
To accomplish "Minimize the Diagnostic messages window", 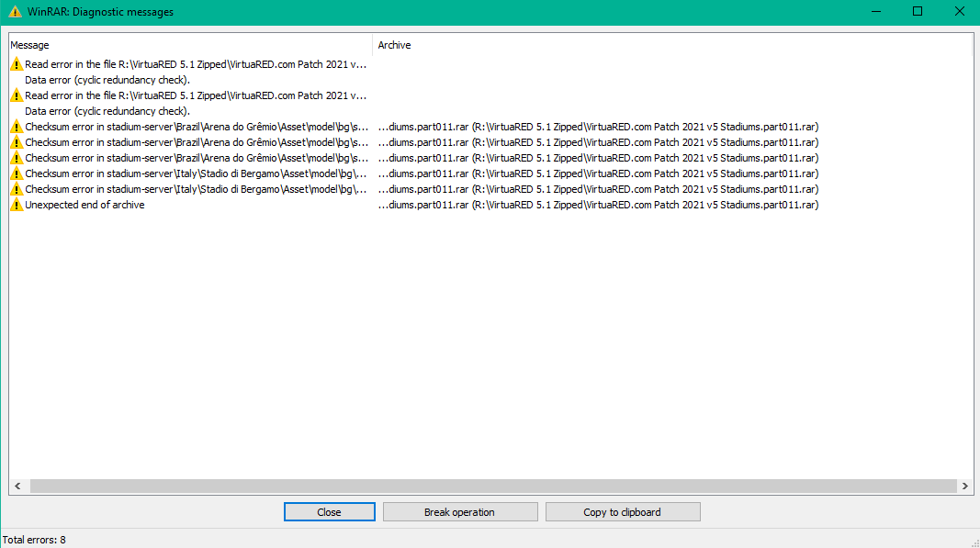I will click(x=876, y=11).
